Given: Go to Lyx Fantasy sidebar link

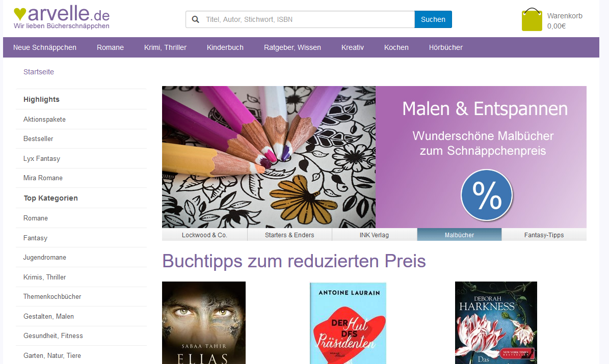Looking at the screenshot, I should [42, 158].
